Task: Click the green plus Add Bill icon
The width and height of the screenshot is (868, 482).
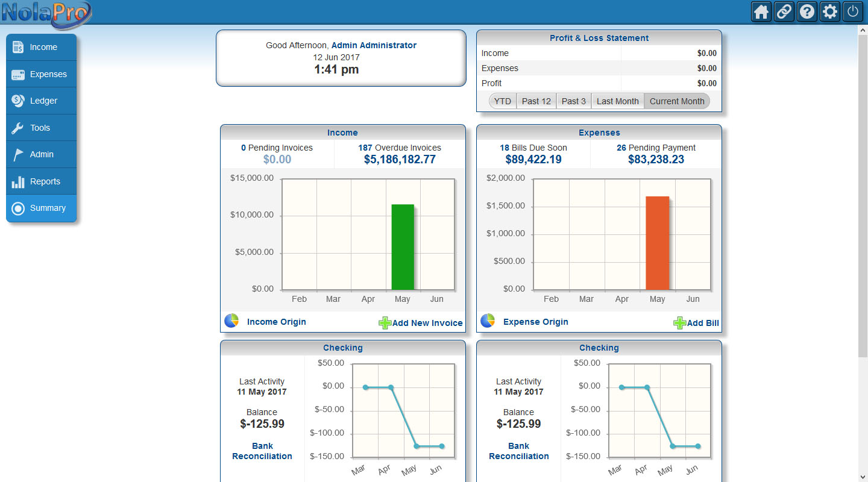Action: point(679,323)
